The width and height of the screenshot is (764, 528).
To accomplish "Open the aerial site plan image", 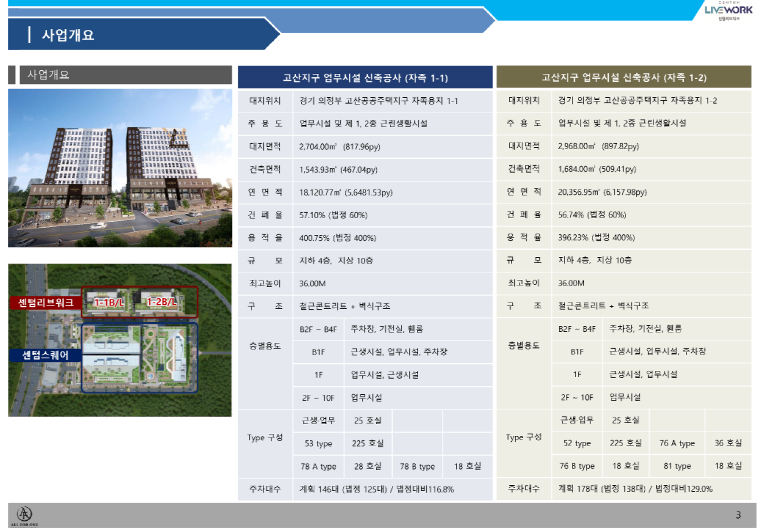I will click(x=106, y=340).
